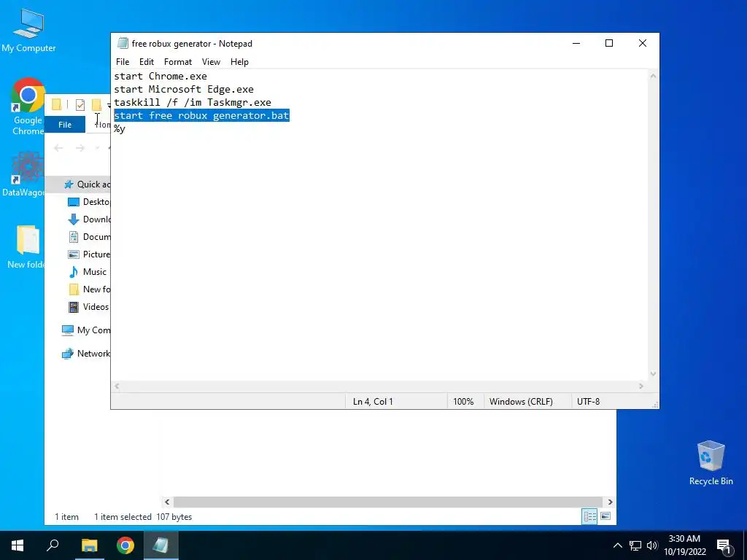Viewport: 747px width, 560px height.
Task: Show hidden tray icons
Action: click(617, 545)
